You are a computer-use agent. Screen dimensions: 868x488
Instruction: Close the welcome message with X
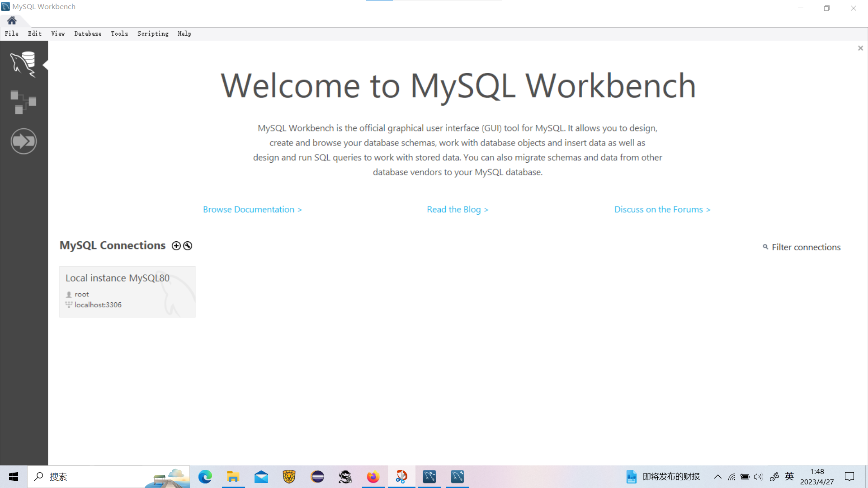[860, 48]
